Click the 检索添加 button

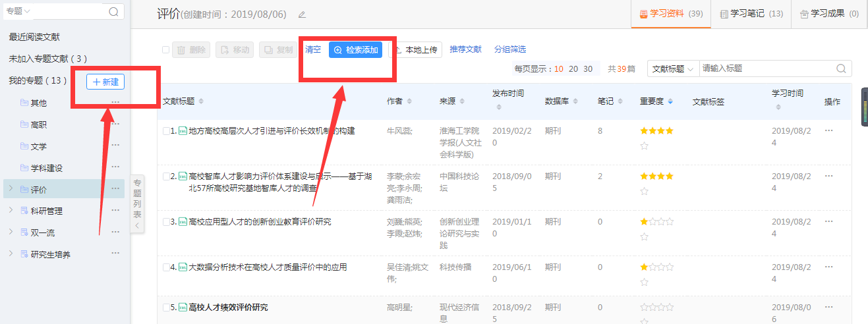click(x=355, y=49)
